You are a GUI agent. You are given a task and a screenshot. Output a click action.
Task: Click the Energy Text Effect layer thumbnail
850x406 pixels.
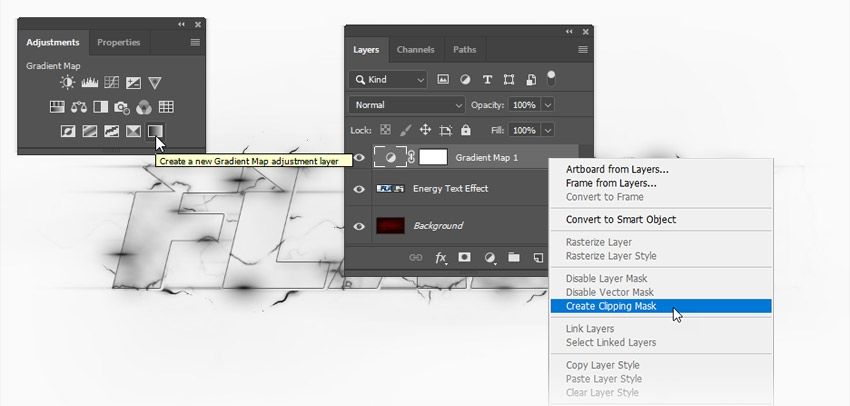[390, 189]
